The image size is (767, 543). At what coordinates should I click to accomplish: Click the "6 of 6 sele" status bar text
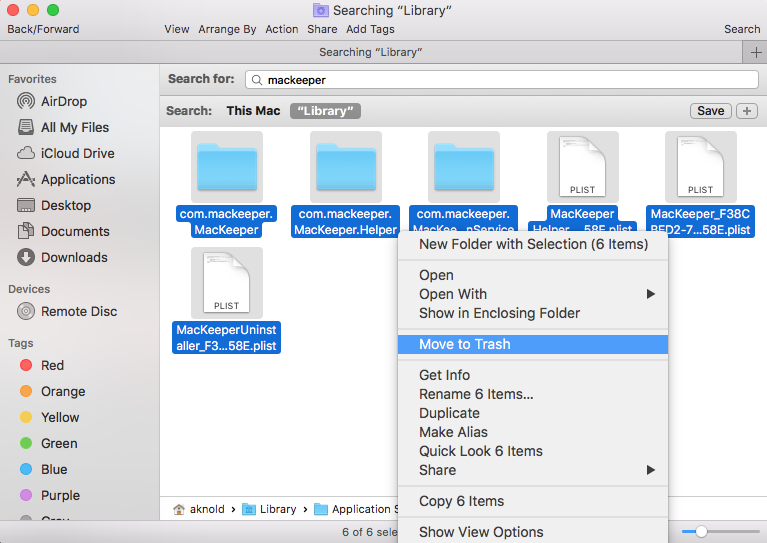click(370, 532)
